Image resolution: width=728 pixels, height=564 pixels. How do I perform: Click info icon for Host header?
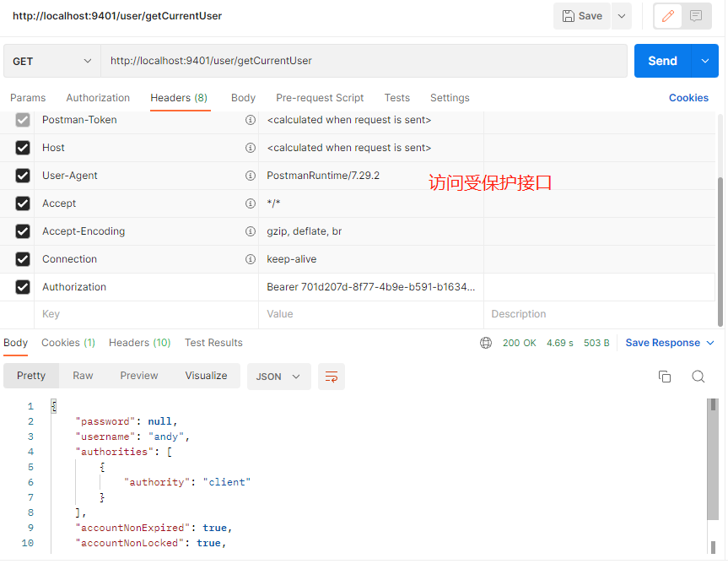point(251,148)
